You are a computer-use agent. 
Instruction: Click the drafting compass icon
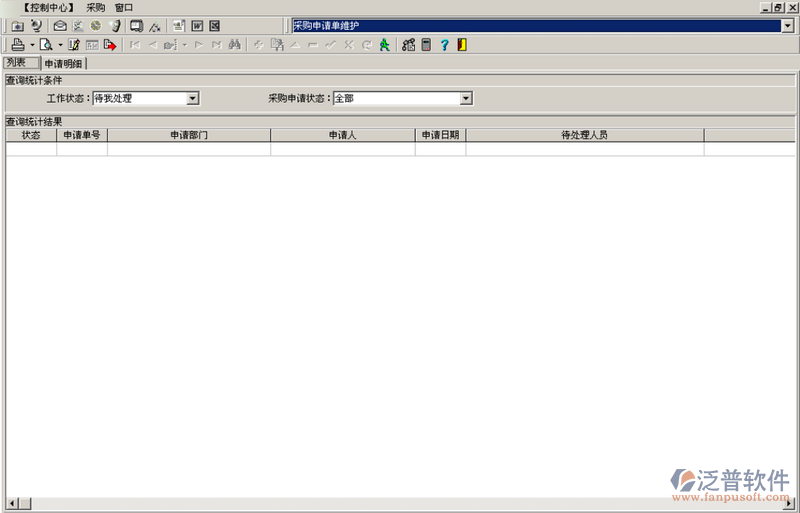155,26
